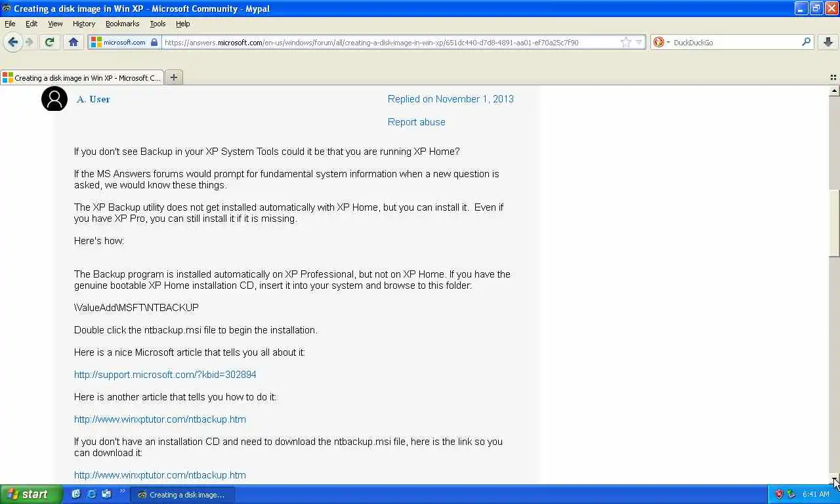Select the Creating a disk image tab

tap(82, 77)
